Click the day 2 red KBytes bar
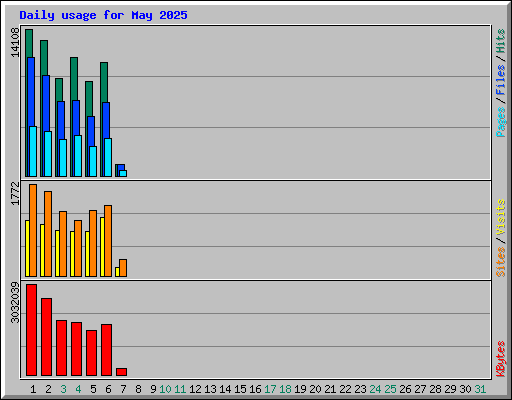 click(x=46, y=337)
